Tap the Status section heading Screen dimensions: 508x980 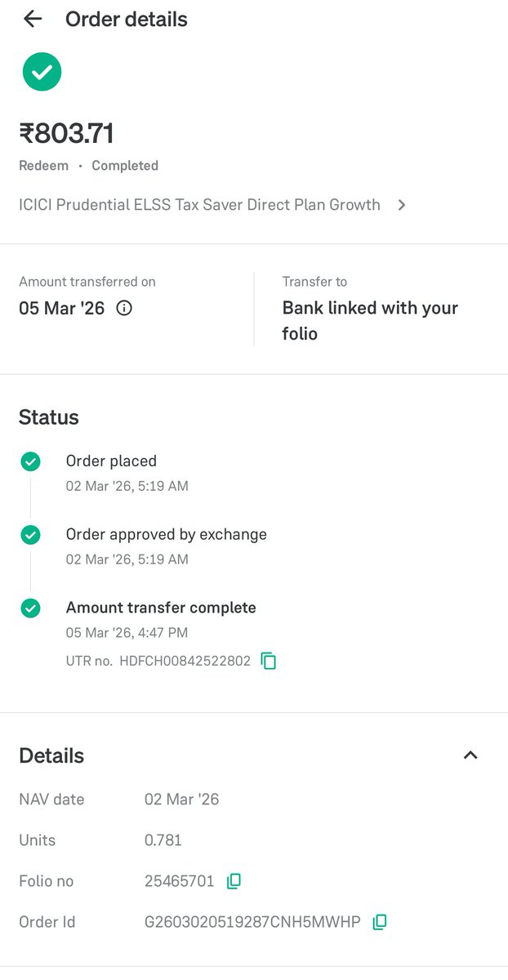click(x=49, y=417)
